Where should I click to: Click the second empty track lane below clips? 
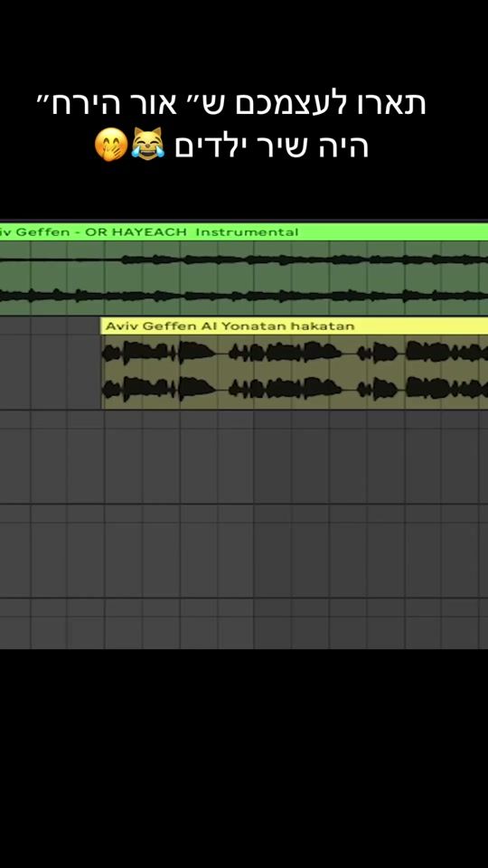point(244,551)
